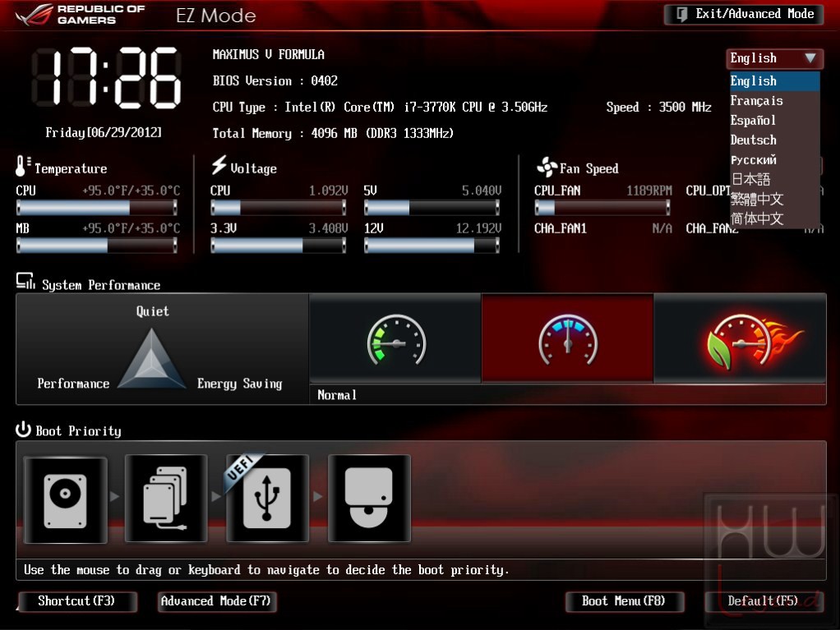Load defaults with Default (F5)

tap(763, 601)
